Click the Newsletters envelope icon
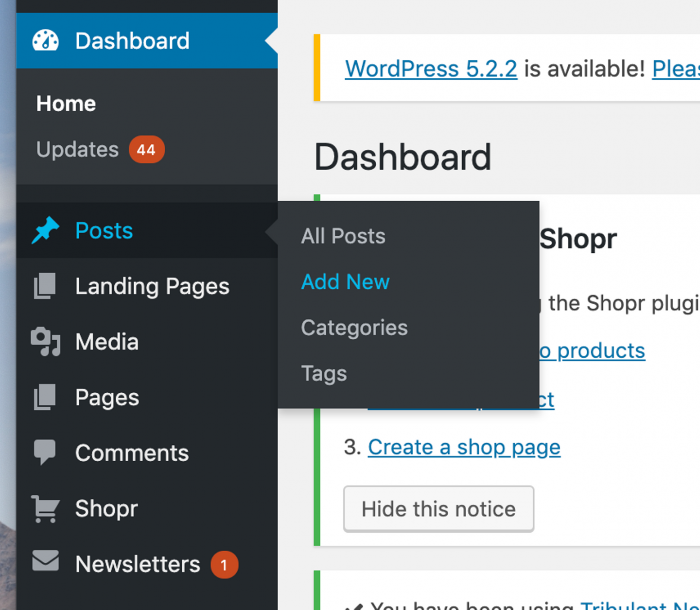 45,561
